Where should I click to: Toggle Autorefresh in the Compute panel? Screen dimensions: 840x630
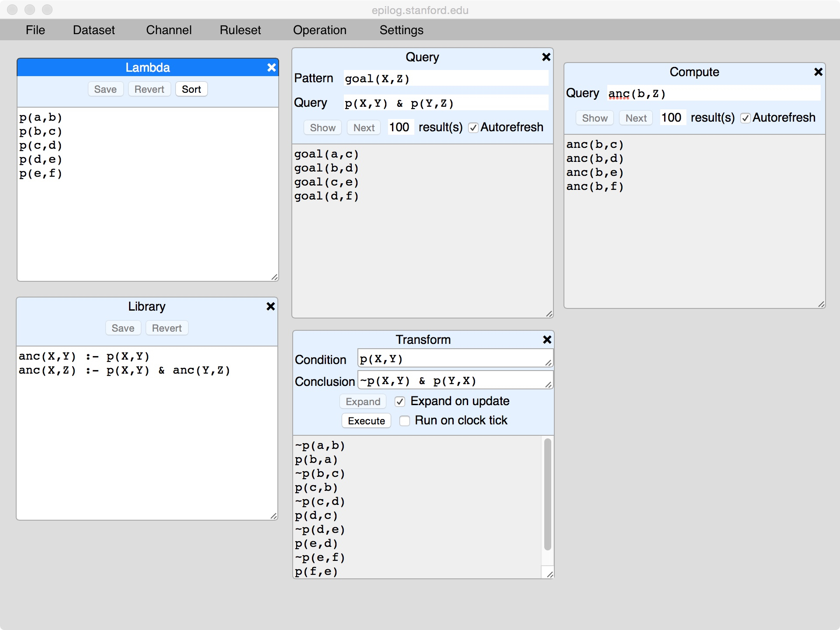pos(745,118)
